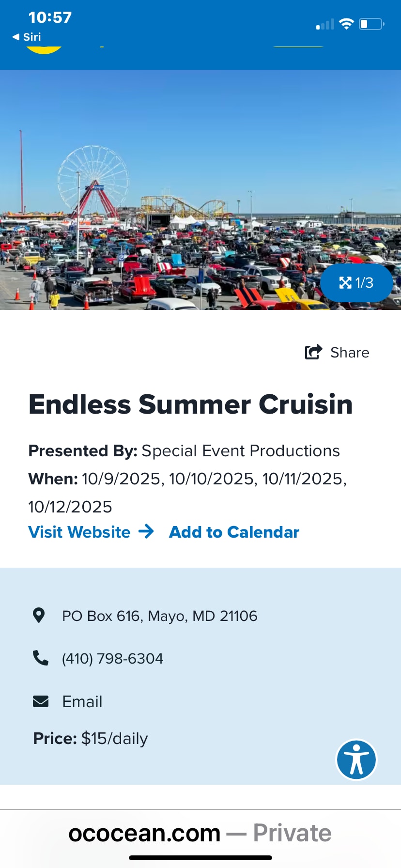Click the arrow beside Visit Website
401x868 pixels.
click(146, 531)
